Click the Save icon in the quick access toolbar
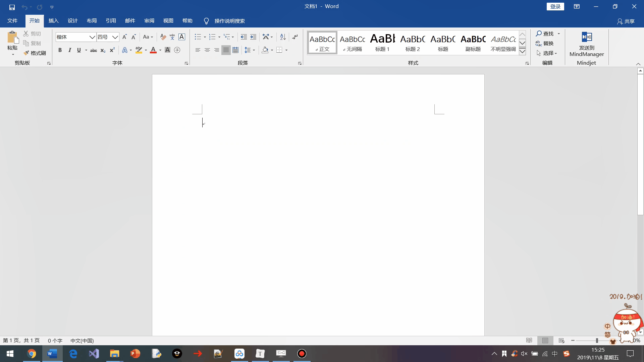 [12, 7]
